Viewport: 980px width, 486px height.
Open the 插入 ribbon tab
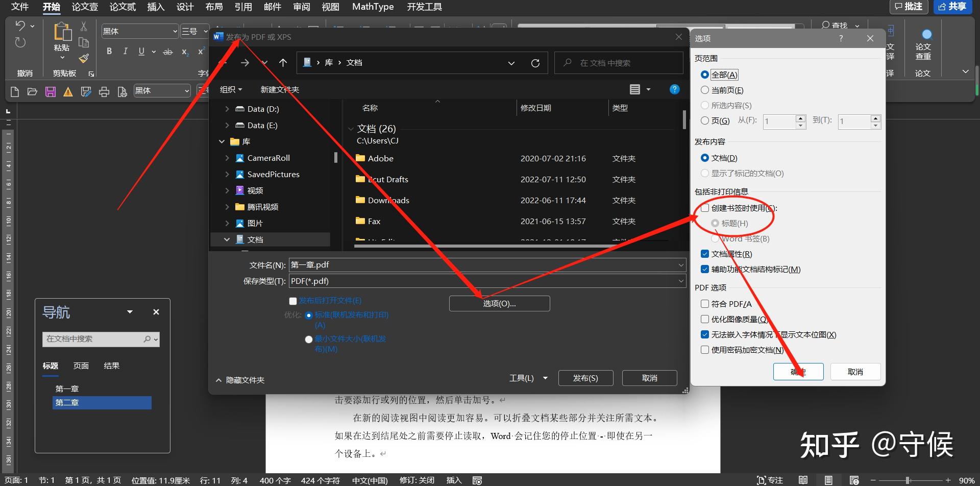(156, 7)
